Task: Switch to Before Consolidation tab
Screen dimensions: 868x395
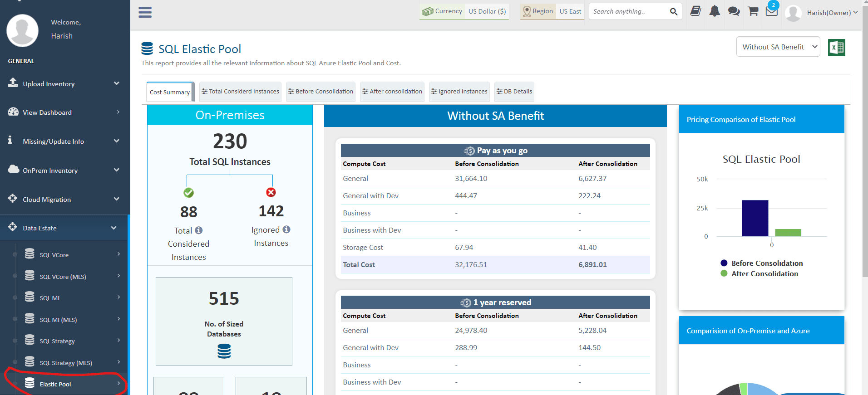Action: (321, 92)
